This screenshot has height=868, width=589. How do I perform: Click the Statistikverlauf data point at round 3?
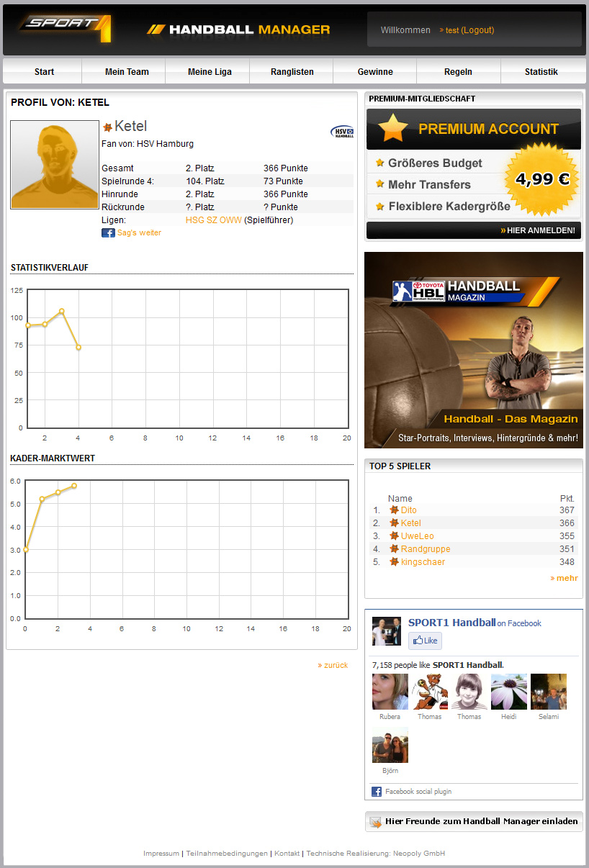(x=62, y=312)
